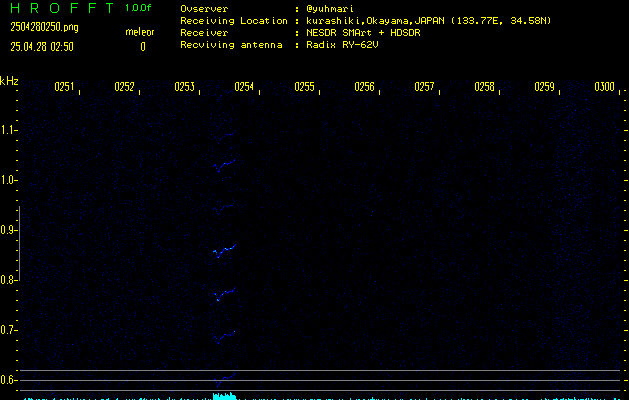The height and width of the screenshot is (400, 629).
Task: Click frequency label 0.8
Action: tap(8, 280)
